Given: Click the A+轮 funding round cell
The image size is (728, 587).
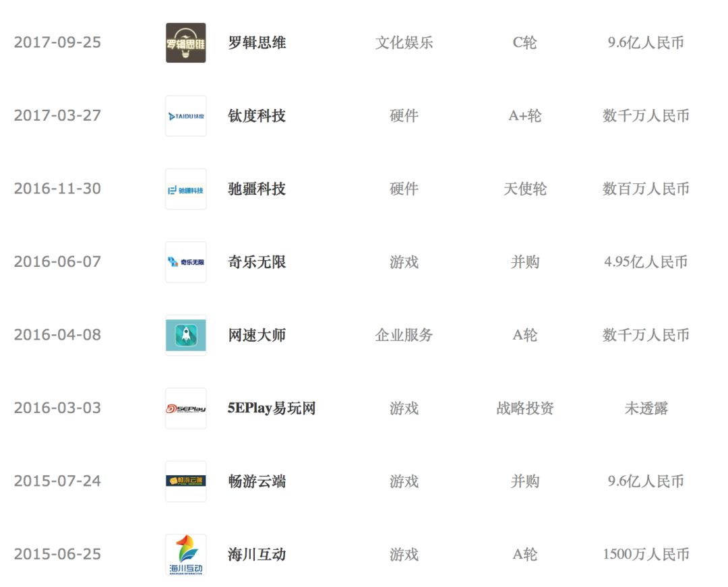Looking at the screenshot, I should [524, 115].
